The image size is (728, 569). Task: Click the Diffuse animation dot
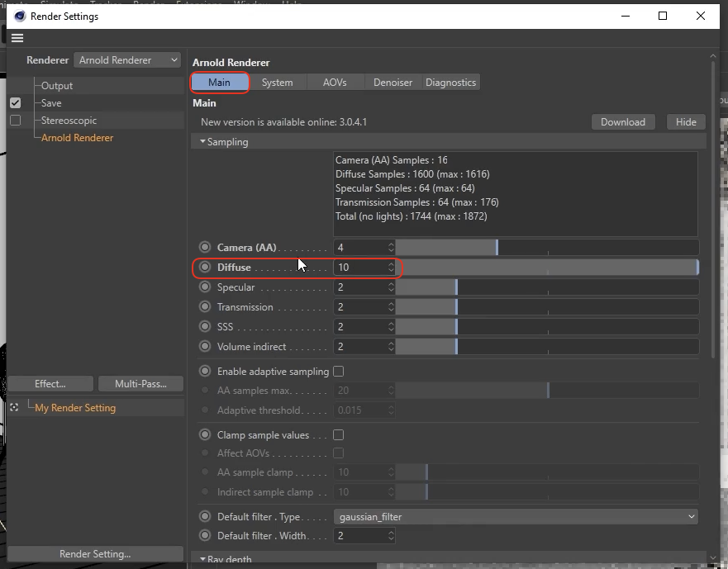tap(205, 267)
